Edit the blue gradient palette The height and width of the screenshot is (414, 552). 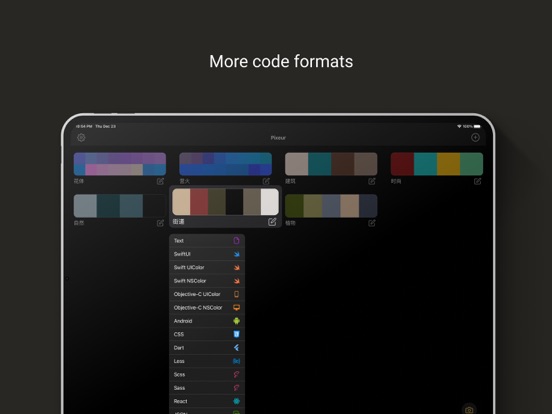pos(266,181)
